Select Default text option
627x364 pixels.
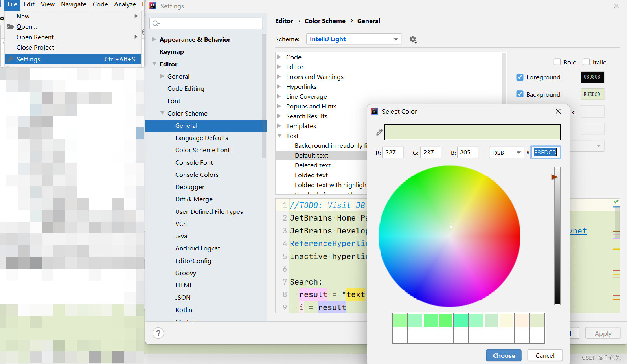[311, 156]
